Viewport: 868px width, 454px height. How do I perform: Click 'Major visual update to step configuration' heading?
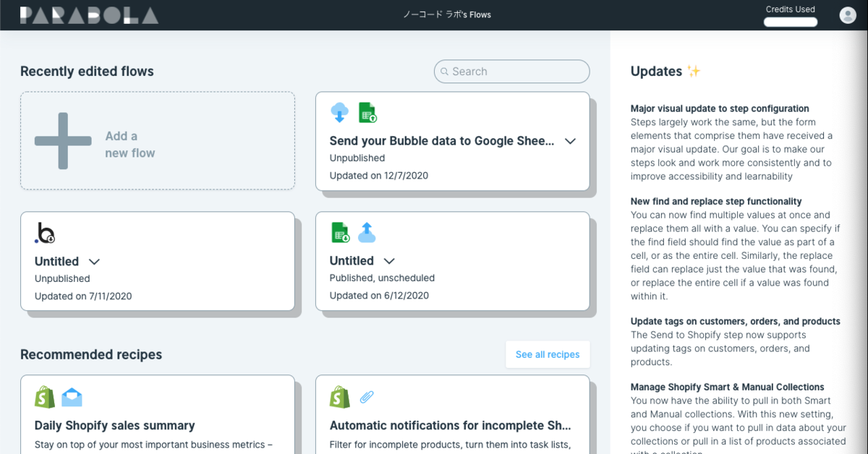pos(720,109)
